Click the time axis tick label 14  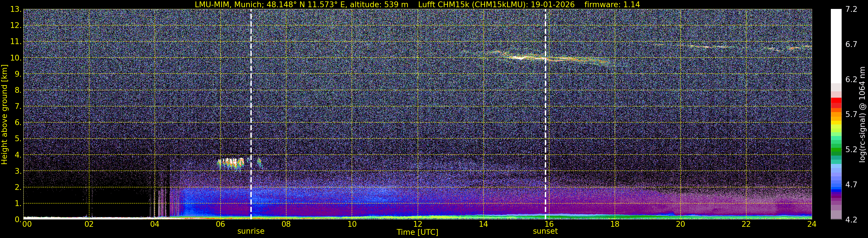pos(483,224)
